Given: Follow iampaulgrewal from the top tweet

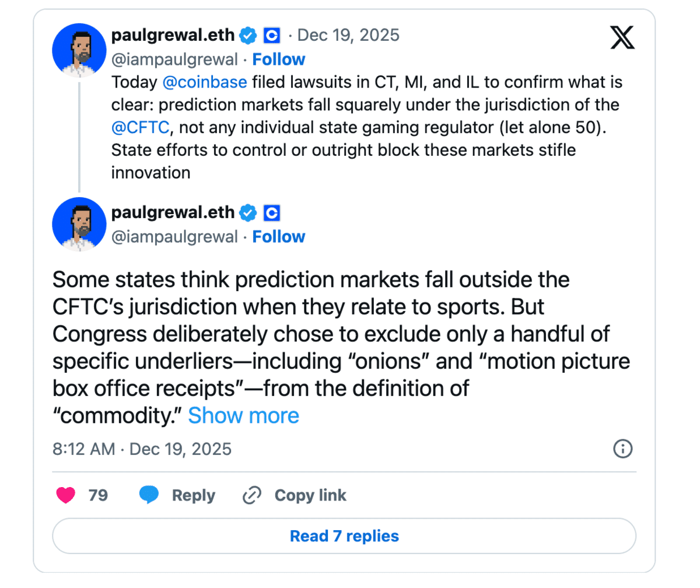Looking at the screenshot, I should click(279, 60).
